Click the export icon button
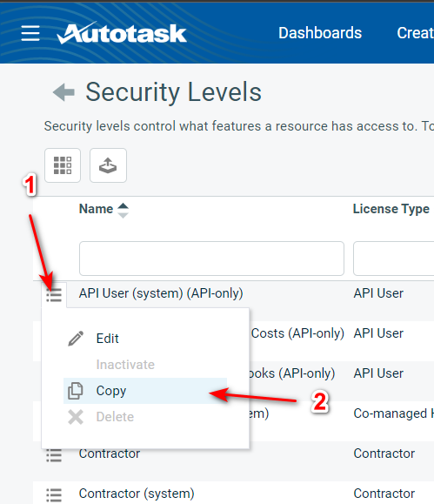The height and width of the screenshot is (504, 434). pos(108,165)
